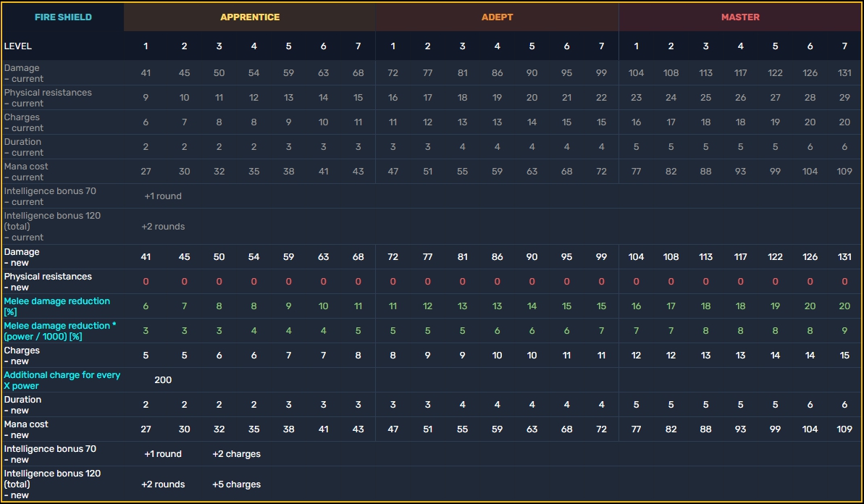This screenshot has width=864, height=504.
Task: Click new Charges 5 at Apprentice level 1
Action: pyautogui.click(x=146, y=356)
